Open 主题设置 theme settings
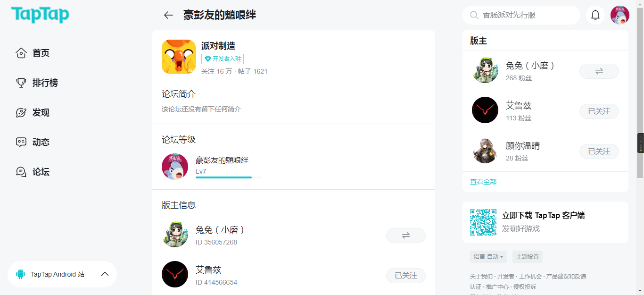Viewport: 644px width, 295px height. 527,257
